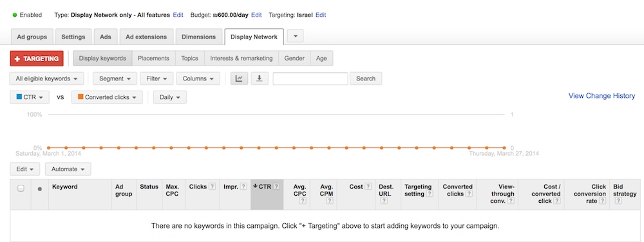Open View Change History link
Screen dimensions: 644x242
coord(601,95)
